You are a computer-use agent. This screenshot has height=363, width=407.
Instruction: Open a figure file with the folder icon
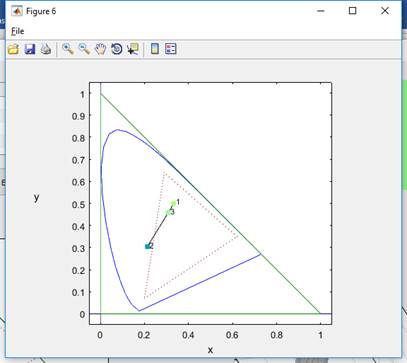point(13,49)
